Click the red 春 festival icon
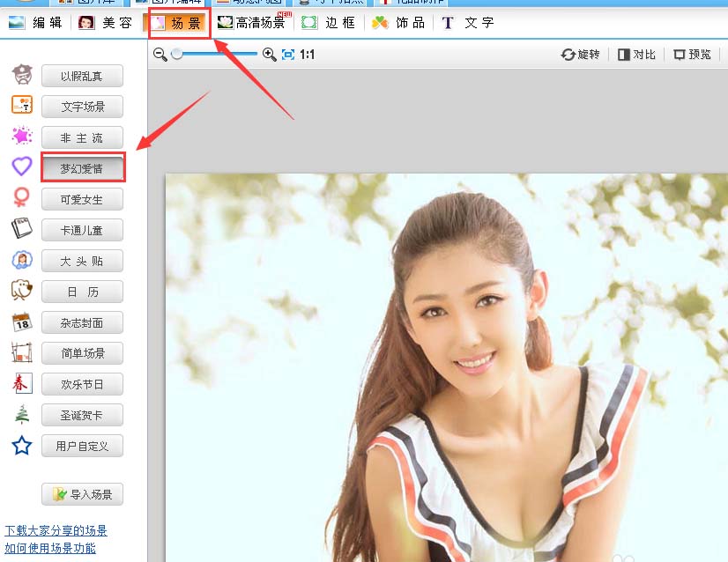Screen dimensions: 728x562 click(x=22, y=383)
